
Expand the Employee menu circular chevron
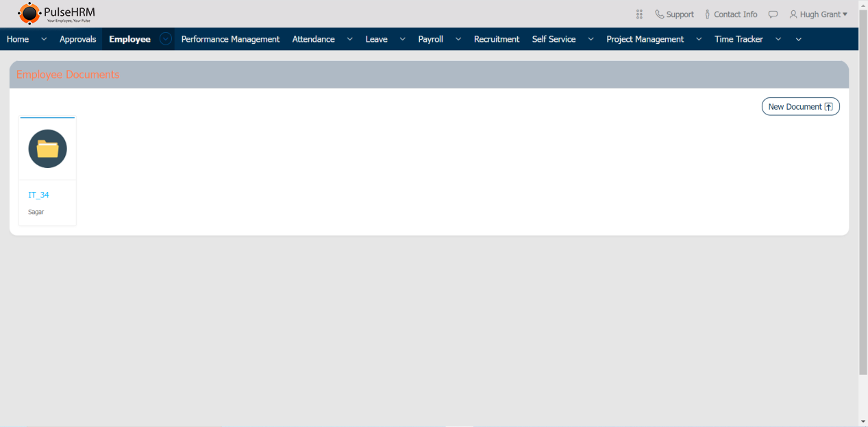coord(165,39)
